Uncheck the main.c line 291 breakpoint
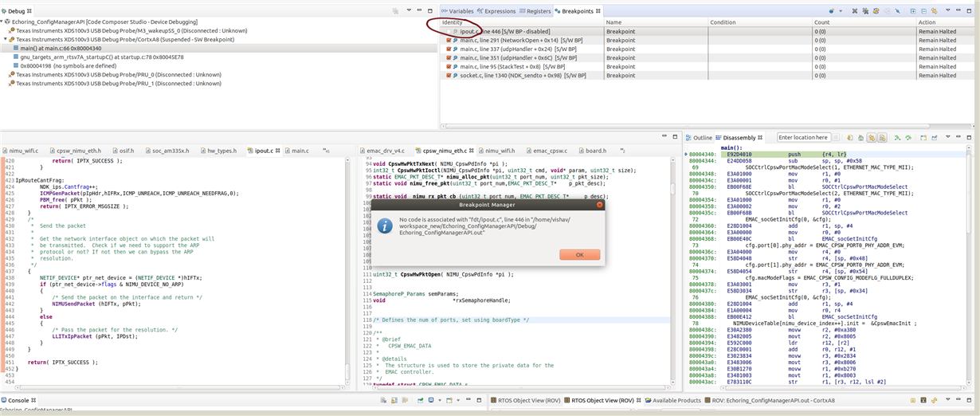This screenshot has width=980, height=416. coord(449,40)
